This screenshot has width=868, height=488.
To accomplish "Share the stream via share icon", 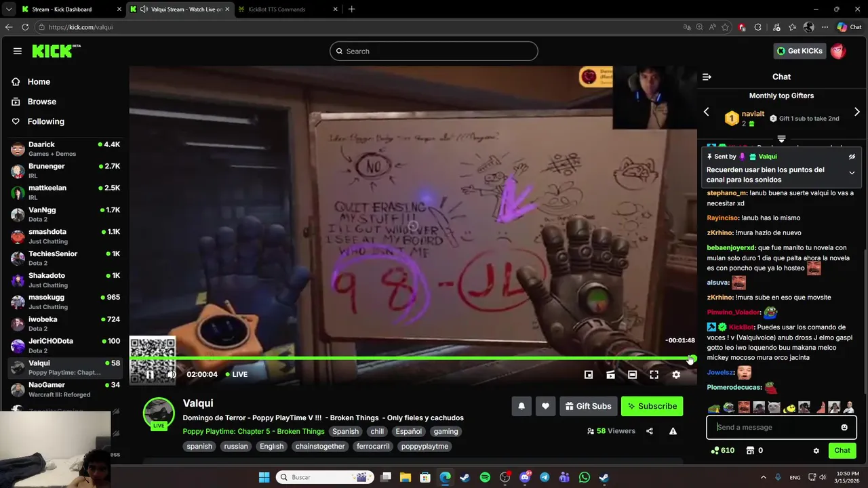I will tap(650, 431).
